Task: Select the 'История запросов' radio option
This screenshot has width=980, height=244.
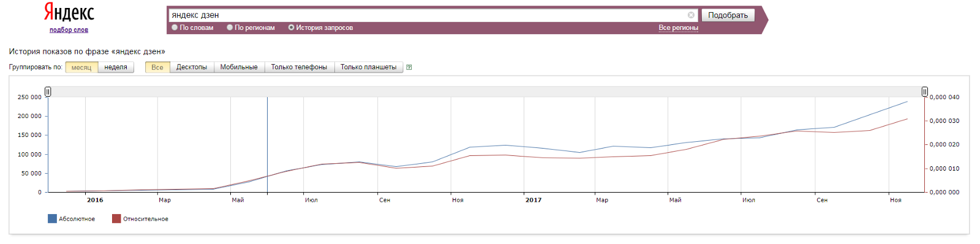Action: pos(291,28)
